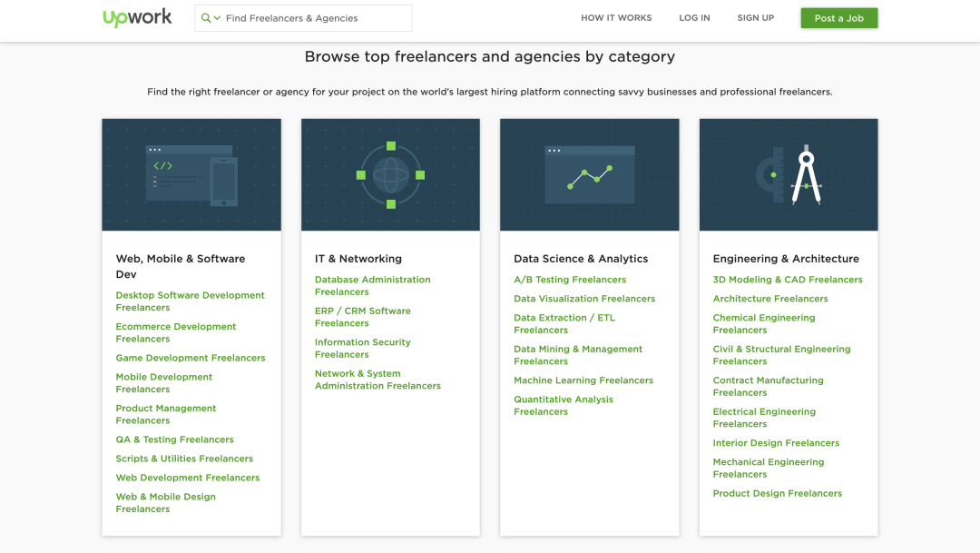Open the IT & Networking globe illustration
This screenshot has height=553, width=980.
click(390, 174)
